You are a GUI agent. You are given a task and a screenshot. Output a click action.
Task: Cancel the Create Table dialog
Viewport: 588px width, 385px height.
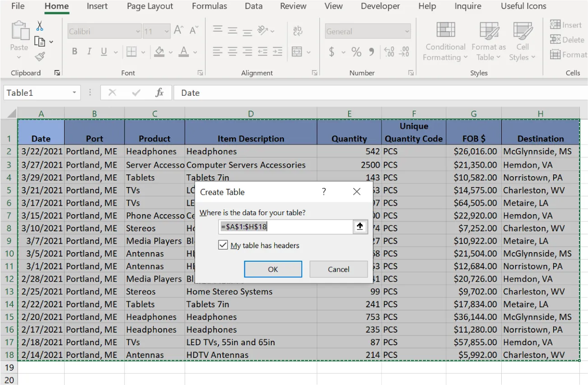click(x=338, y=269)
